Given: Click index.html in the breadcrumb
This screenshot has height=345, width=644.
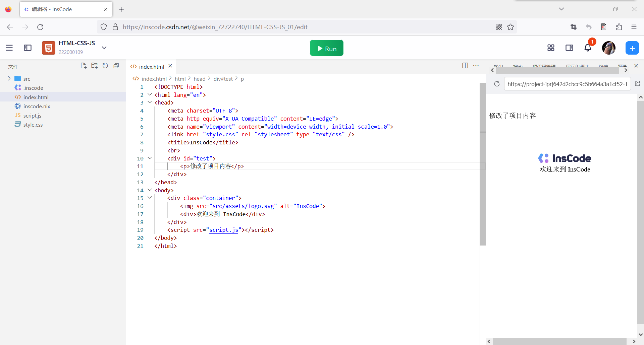Looking at the screenshot, I should tap(154, 79).
